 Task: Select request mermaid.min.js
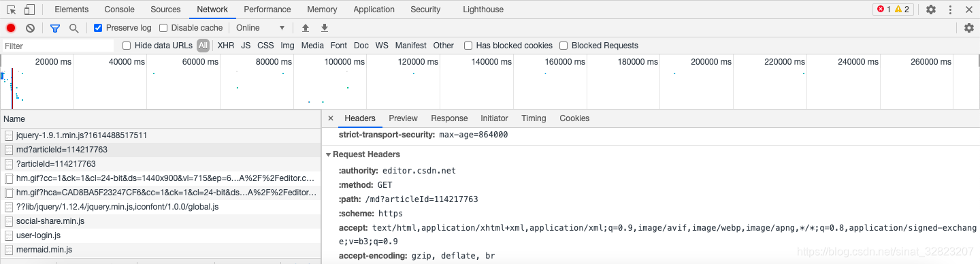tap(161, 250)
